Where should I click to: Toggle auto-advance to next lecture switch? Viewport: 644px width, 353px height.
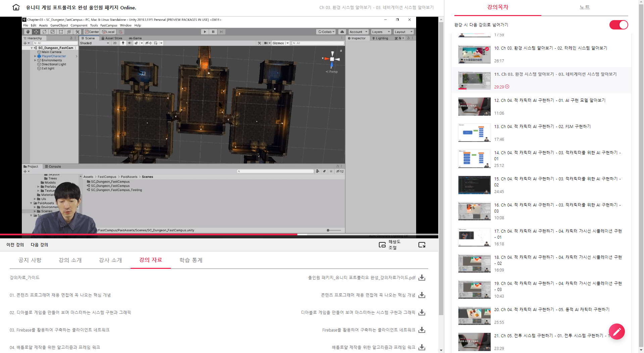point(618,25)
